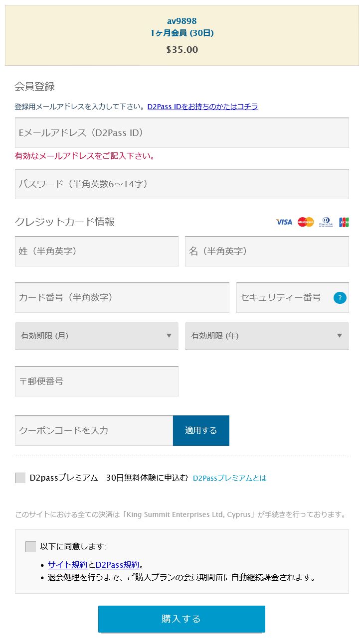The image size is (361, 644).
Task: Enable D2pass Premium 30-day free trial checkbox
Action: (20, 478)
